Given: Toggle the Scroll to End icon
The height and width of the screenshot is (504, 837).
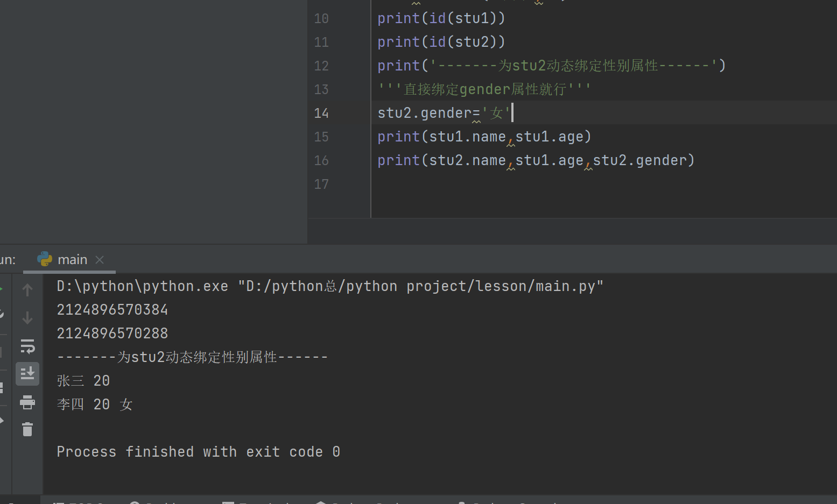Looking at the screenshot, I should point(27,373).
